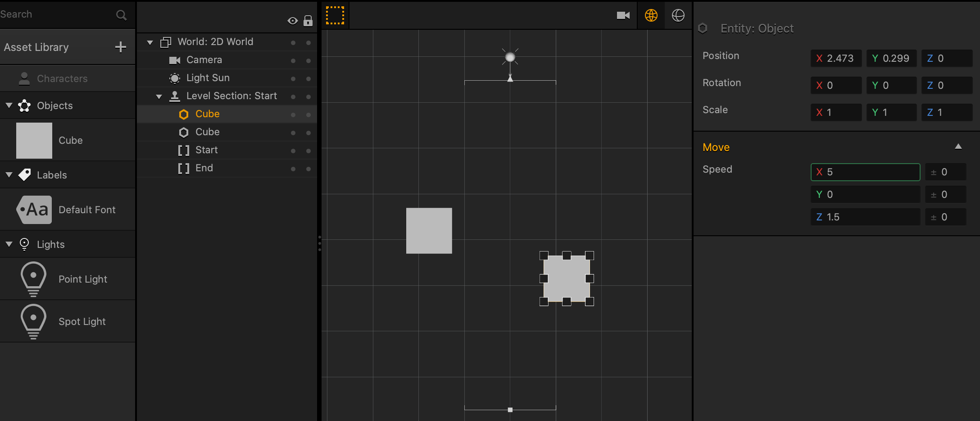Click the World: 2D World layers icon
Viewport: 980px width, 421px height.
[166, 42]
